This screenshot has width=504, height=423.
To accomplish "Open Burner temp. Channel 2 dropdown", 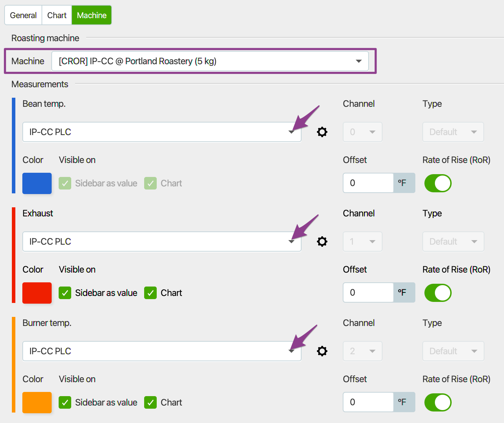I will (363, 351).
